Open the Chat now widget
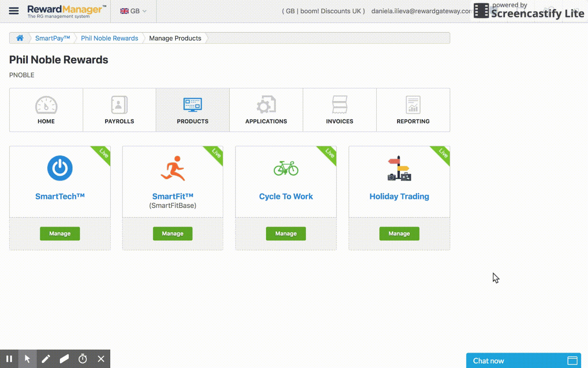The width and height of the screenshot is (588, 368). 523,361
